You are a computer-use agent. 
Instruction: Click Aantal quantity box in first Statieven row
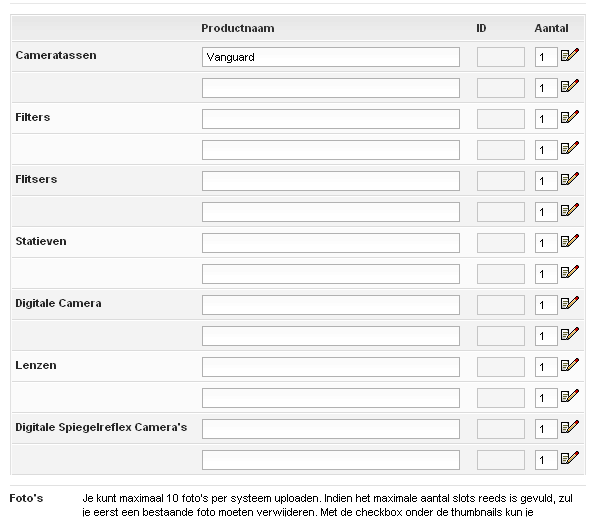coord(545,244)
